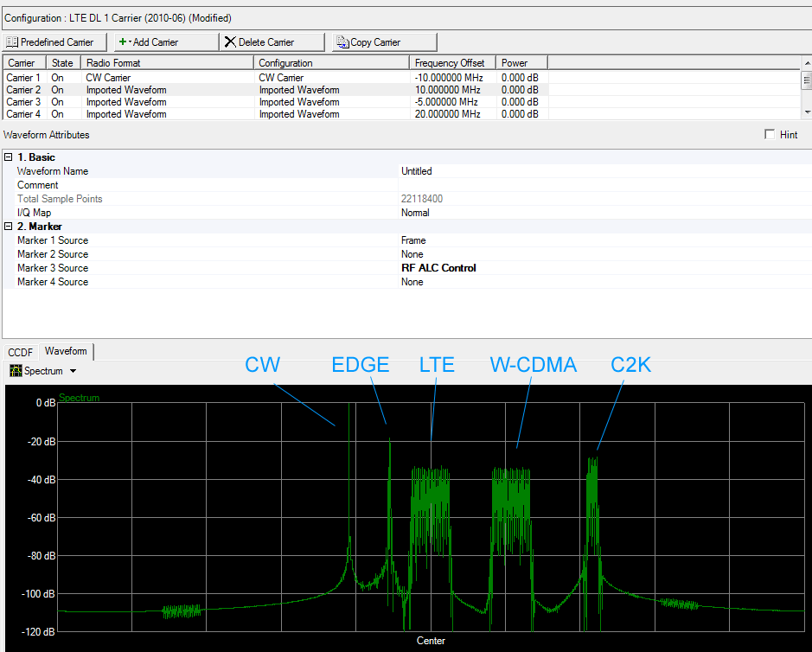This screenshot has height=652, width=812.
Task: Click the carrier table scroll-down arrow
Action: pos(806,112)
